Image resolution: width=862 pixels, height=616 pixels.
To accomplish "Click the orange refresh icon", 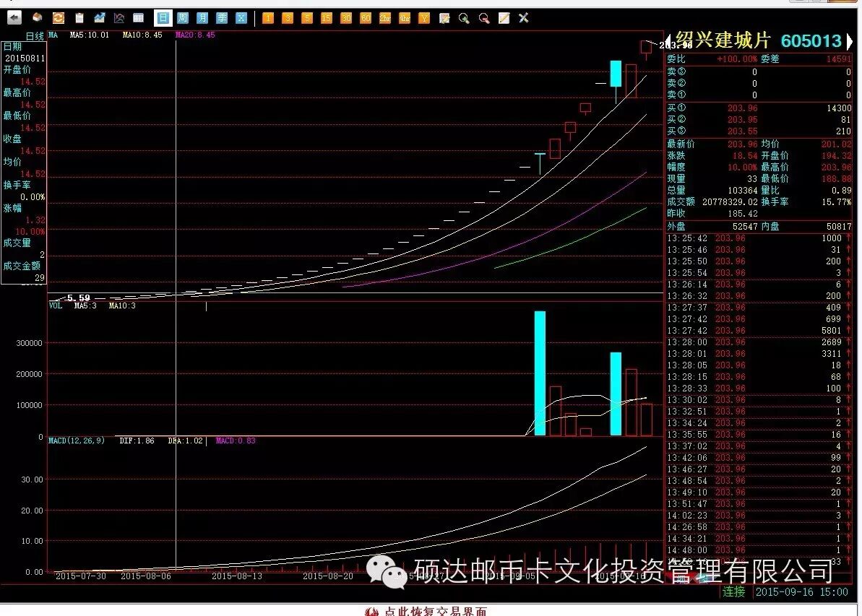I will tap(59, 18).
